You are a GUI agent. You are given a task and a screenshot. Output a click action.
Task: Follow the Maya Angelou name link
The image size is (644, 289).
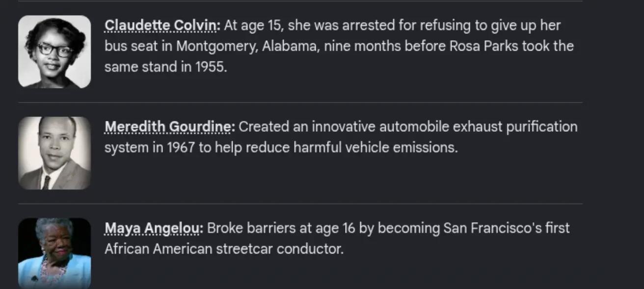tap(154, 228)
